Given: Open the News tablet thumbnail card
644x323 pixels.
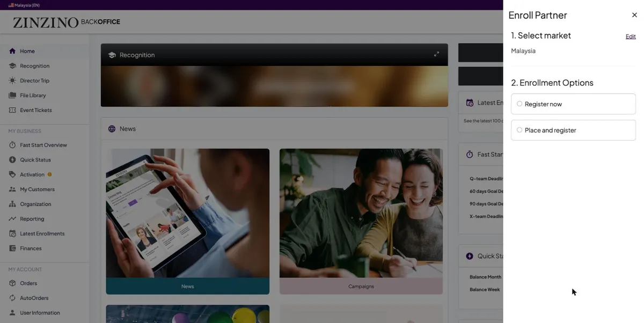Looking at the screenshot, I should (188, 221).
